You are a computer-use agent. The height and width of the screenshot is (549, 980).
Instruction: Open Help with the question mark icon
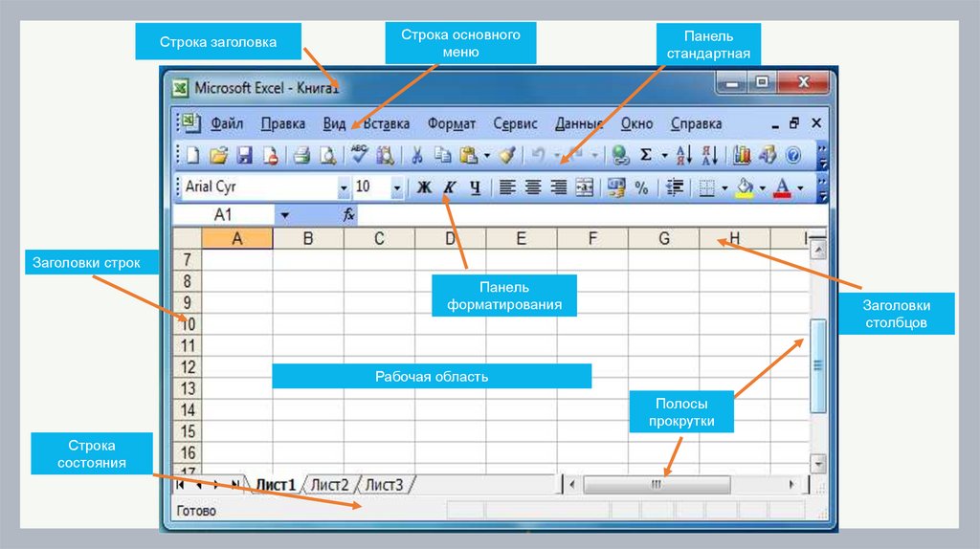point(793,155)
